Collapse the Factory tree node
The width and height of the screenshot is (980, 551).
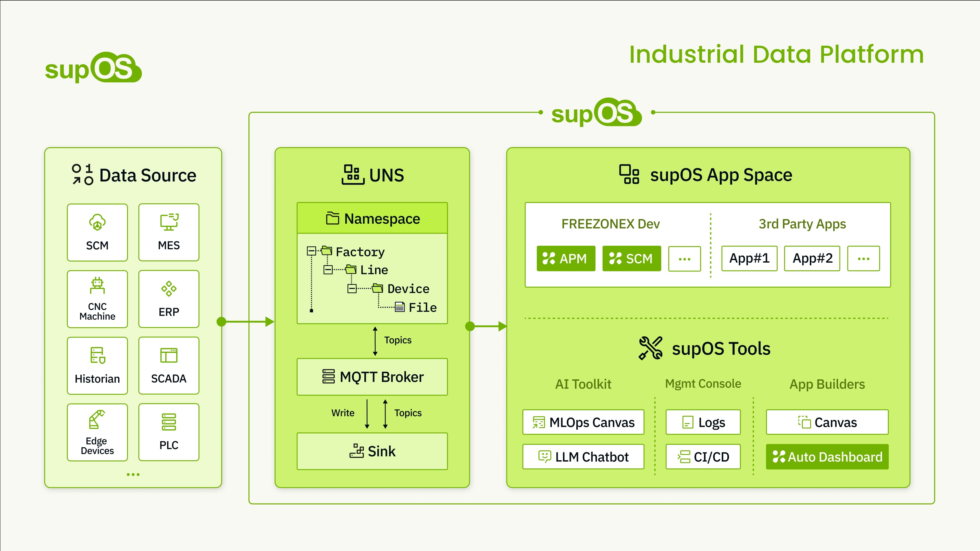[x=311, y=251]
